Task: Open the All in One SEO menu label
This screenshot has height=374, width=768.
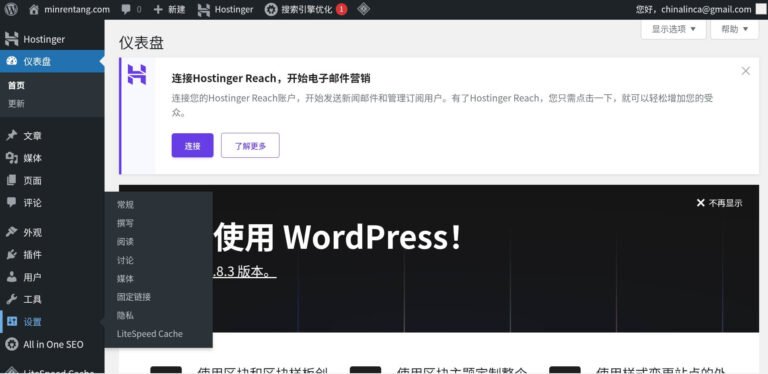Action: (53, 344)
